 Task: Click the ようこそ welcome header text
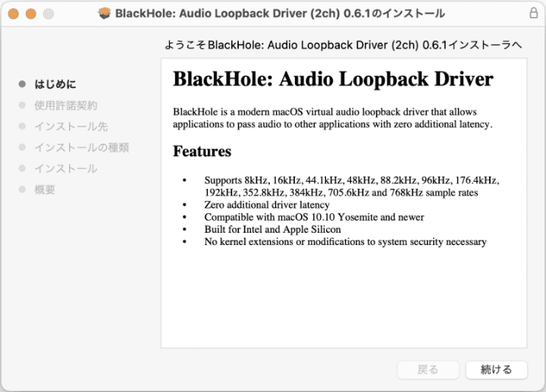point(343,45)
